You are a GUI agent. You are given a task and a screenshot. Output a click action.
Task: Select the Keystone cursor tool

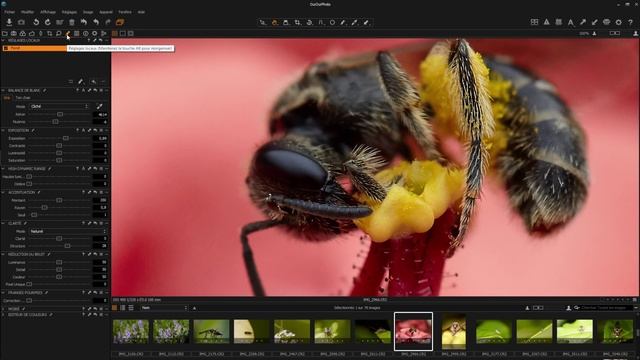(321, 22)
